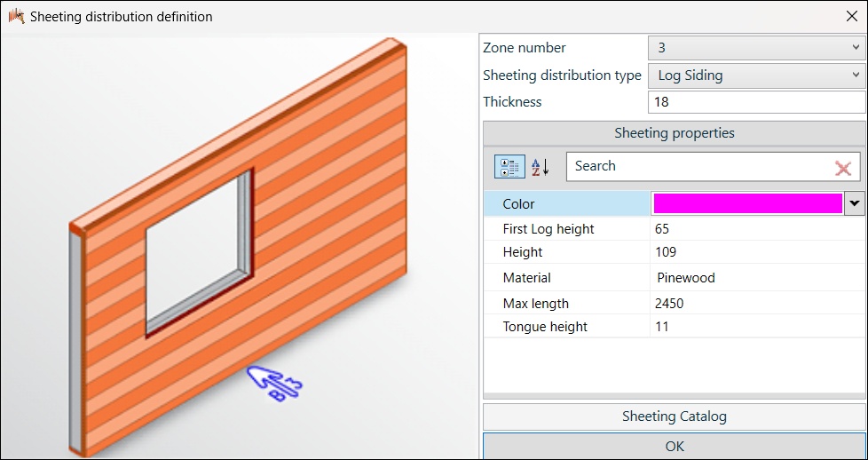Switch property grid to categorized view
This screenshot has height=460, width=868.
[x=509, y=167]
